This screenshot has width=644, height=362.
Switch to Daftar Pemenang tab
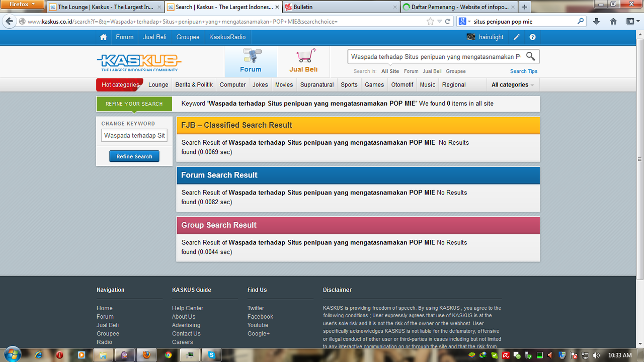pyautogui.click(x=458, y=7)
